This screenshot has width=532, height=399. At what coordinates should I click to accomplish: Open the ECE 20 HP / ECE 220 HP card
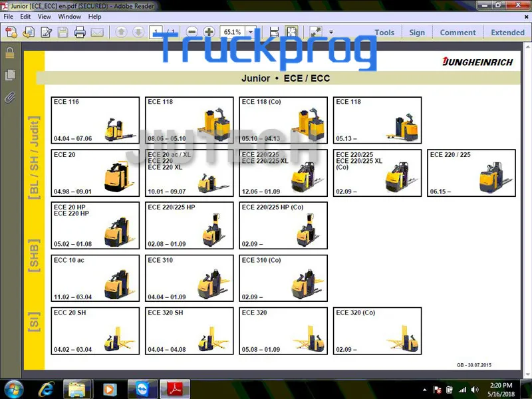pos(95,225)
